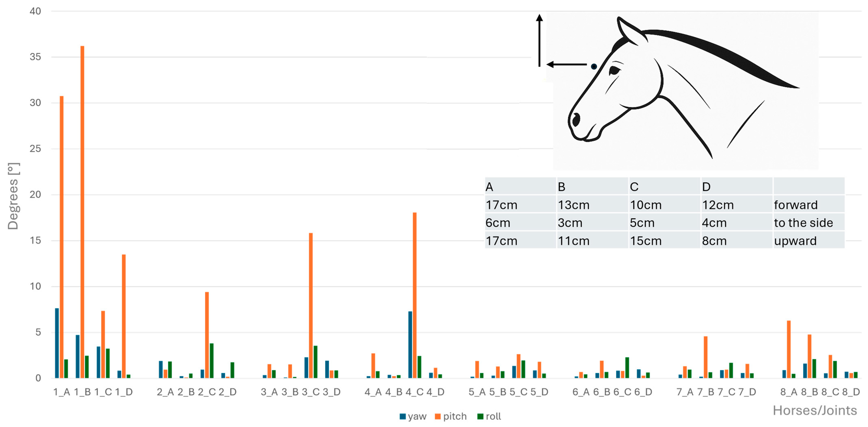Viewport: 868px width, 427px height.
Task: Click the 'to the side' row label
Action: (804, 223)
